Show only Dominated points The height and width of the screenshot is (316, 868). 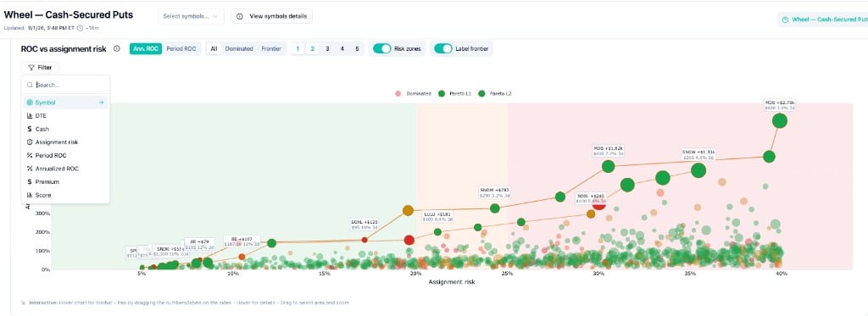coord(239,48)
